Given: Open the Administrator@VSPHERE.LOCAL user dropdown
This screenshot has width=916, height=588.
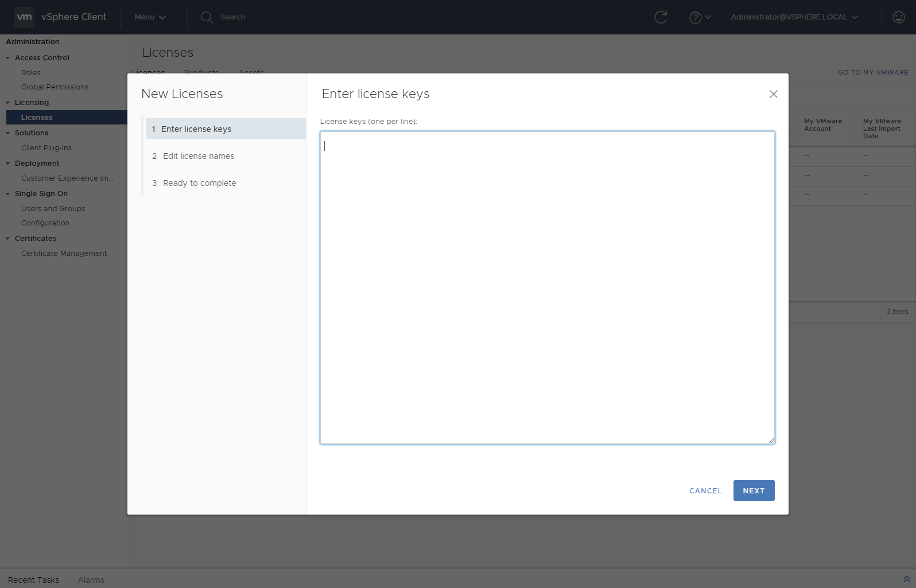Looking at the screenshot, I should click(794, 17).
